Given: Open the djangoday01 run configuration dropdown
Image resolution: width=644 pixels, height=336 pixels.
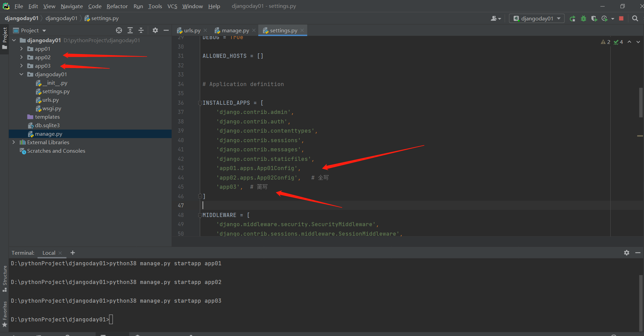Looking at the screenshot, I should 537,19.
